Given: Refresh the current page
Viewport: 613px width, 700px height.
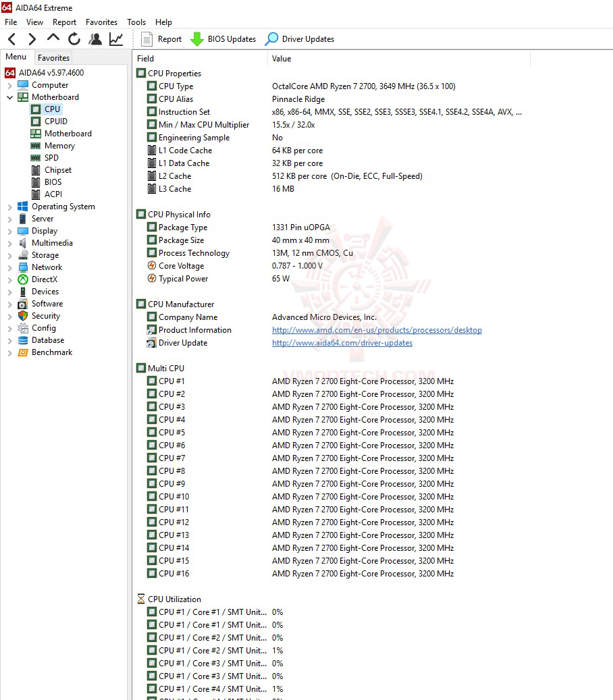Looking at the screenshot, I should pos(74,39).
